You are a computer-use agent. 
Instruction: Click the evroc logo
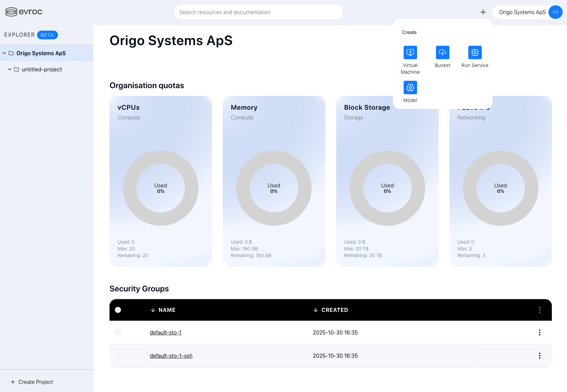[x=24, y=12]
